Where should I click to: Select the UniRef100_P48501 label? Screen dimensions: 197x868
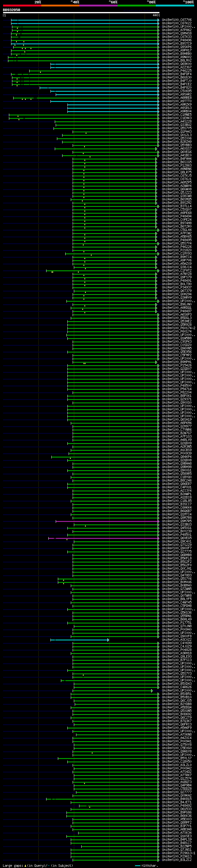point(176,535)
